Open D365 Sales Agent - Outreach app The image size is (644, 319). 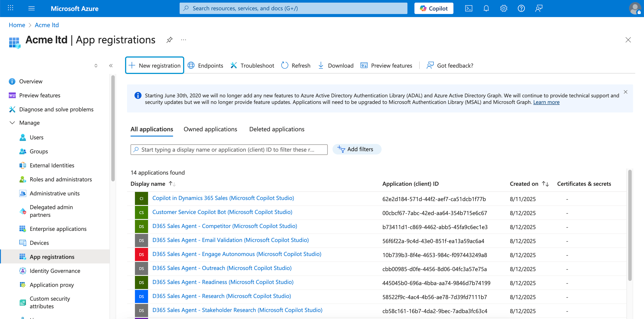222,268
